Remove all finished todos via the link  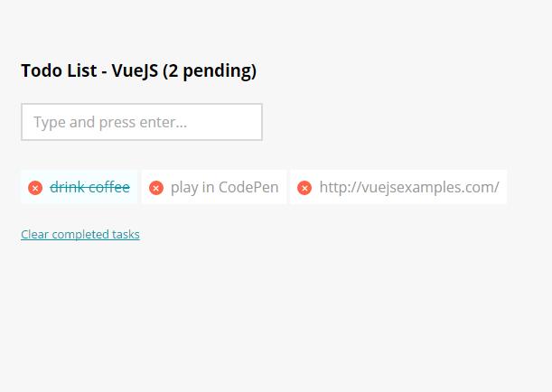(x=80, y=235)
